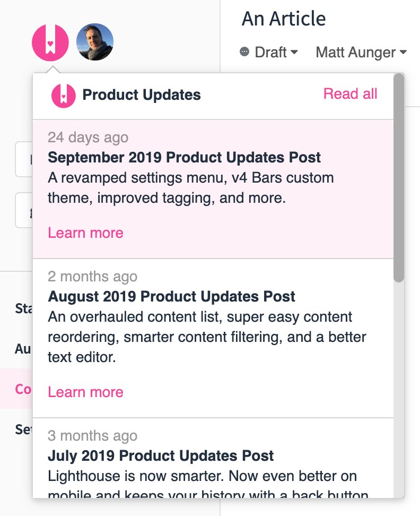The image size is (420, 516).
Task: Select the avatar in the top toolbar area
Action: click(94, 42)
